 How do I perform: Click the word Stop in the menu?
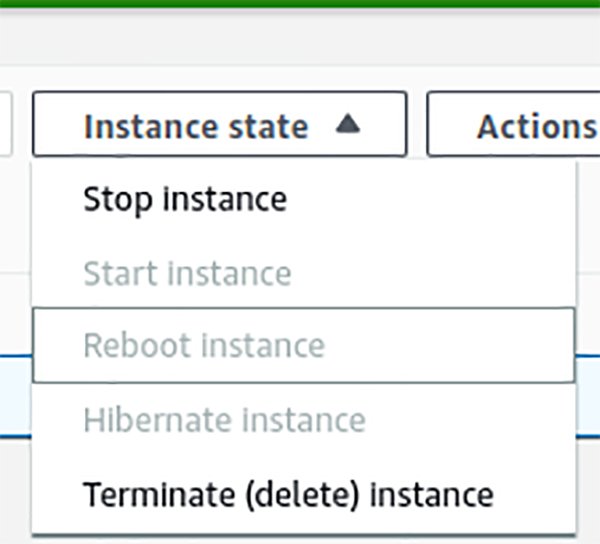(118, 199)
